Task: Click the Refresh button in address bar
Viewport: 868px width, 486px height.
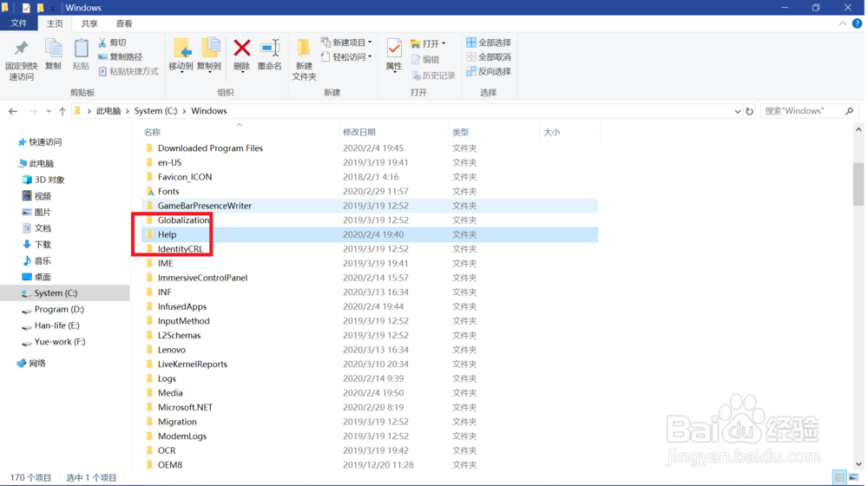Action: click(x=750, y=111)
